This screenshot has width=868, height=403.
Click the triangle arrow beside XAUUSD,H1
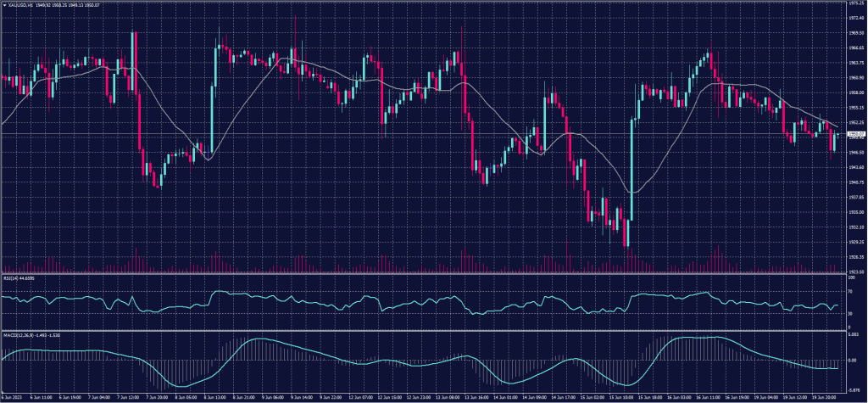pos(4,4)
